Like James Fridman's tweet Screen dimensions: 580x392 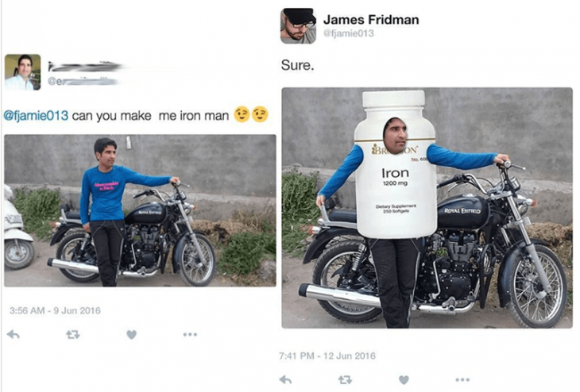click(404, 379)
